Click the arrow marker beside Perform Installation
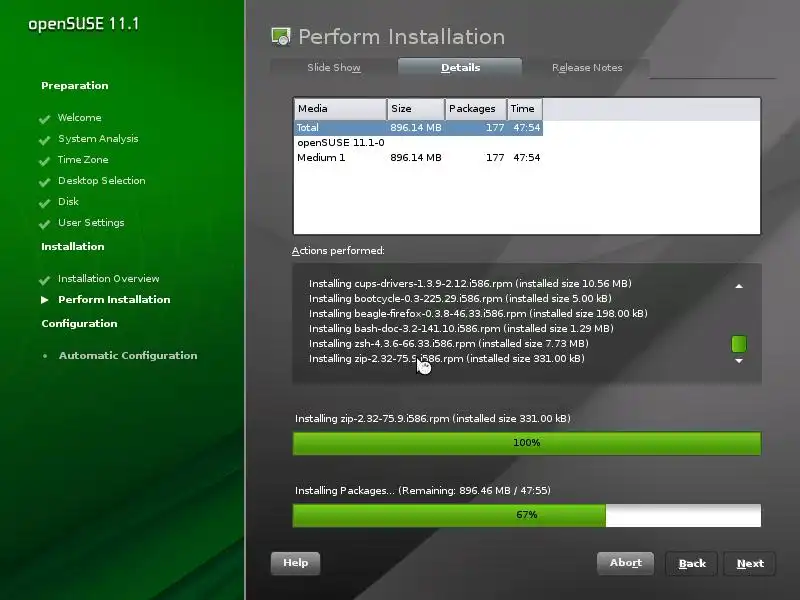 point(45,300)
